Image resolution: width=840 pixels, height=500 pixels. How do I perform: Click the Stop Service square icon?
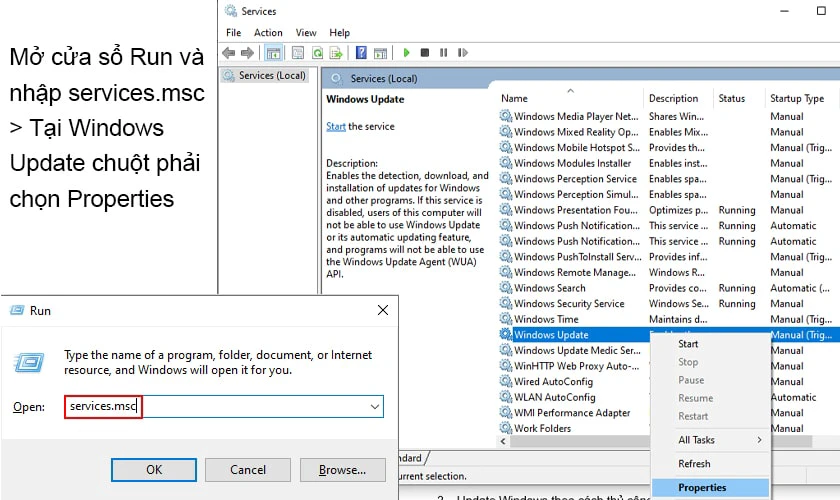tap(425, 53)
